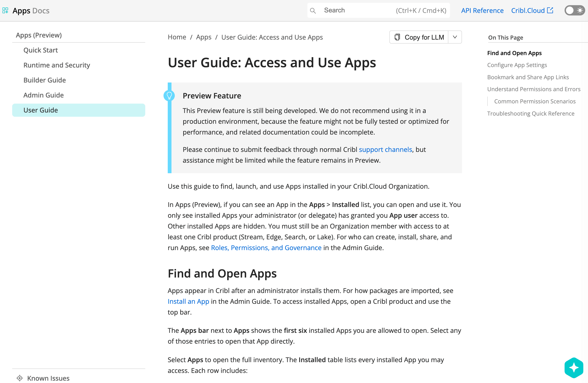The height and width of the screenshot is (383, 588).
Task: Click the User Guide breadcrumb text
Action: [x=272, y=37]
